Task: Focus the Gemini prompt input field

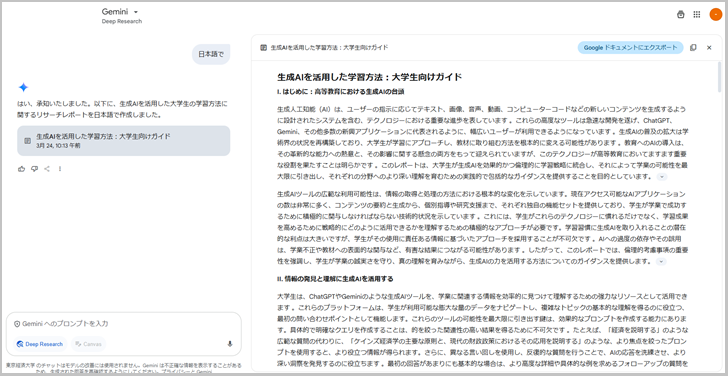Action: pyautogui.click(x=124, y=324)
